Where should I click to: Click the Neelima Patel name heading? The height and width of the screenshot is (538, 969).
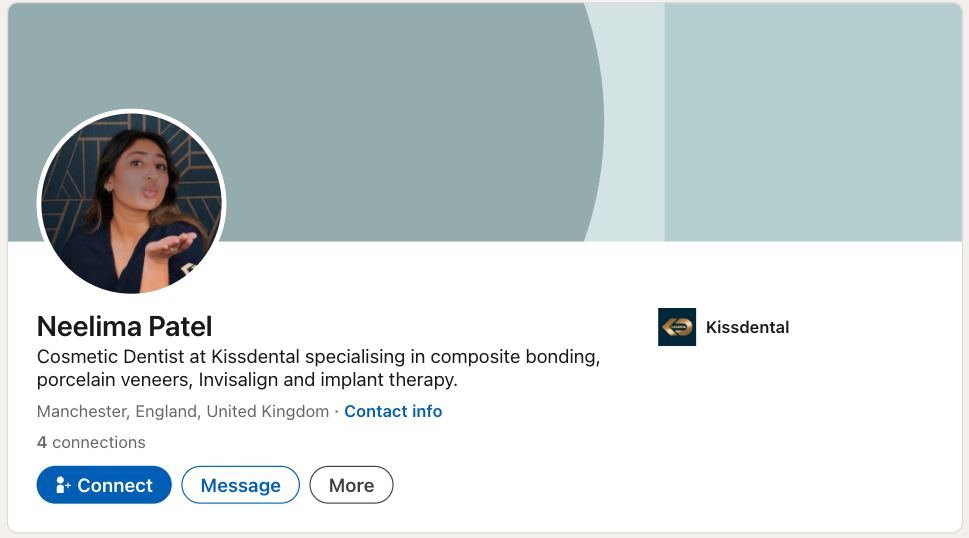click(125, 326)
